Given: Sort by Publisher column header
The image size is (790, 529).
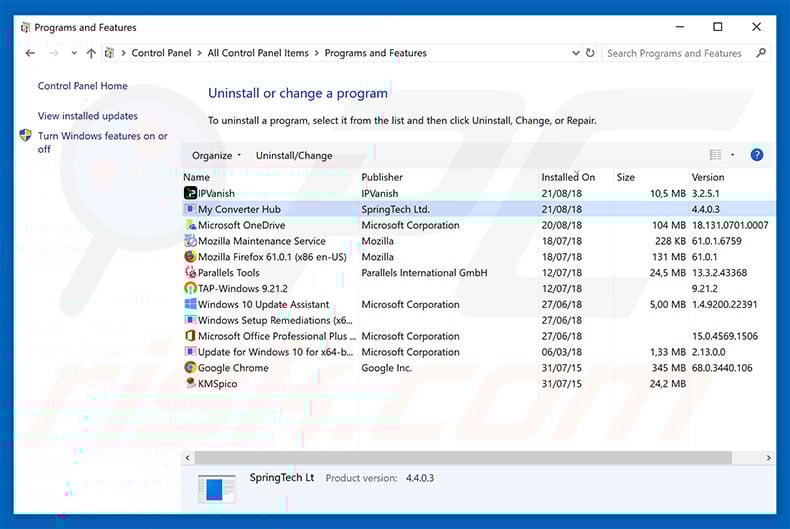Looking at the screenshot, I should (x=382, y=177).
